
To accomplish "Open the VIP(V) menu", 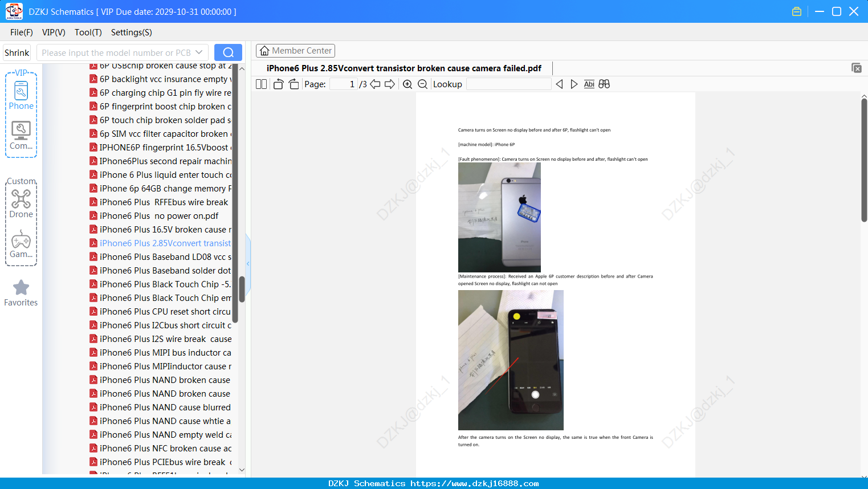I will [54, 32].
